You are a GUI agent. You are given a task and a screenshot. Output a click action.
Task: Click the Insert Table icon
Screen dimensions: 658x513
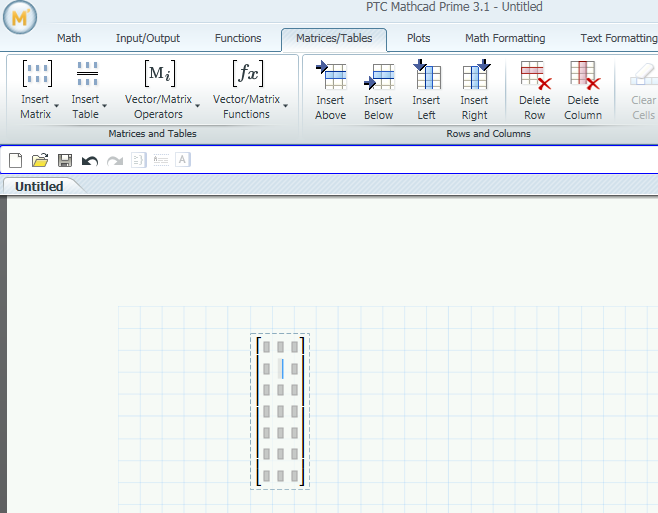tap(87, 73)
